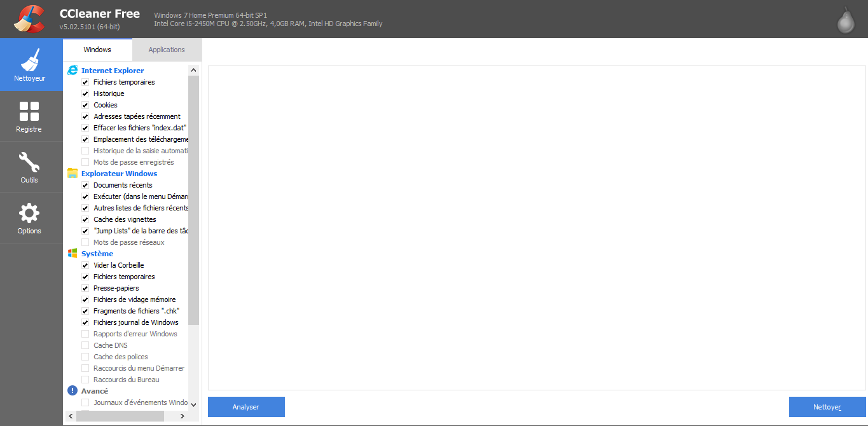Toggle Fragments de fichiers ".chk"

(85, 311)
